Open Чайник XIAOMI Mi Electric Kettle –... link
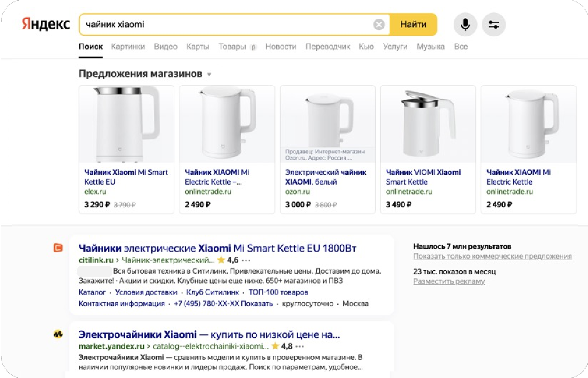 (217, 177)
